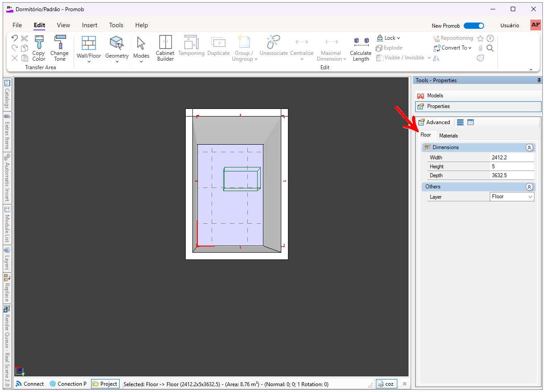Collapse the Others section
Image resolution: width=546 pixels, height=392 pixels.
point(529,187)
